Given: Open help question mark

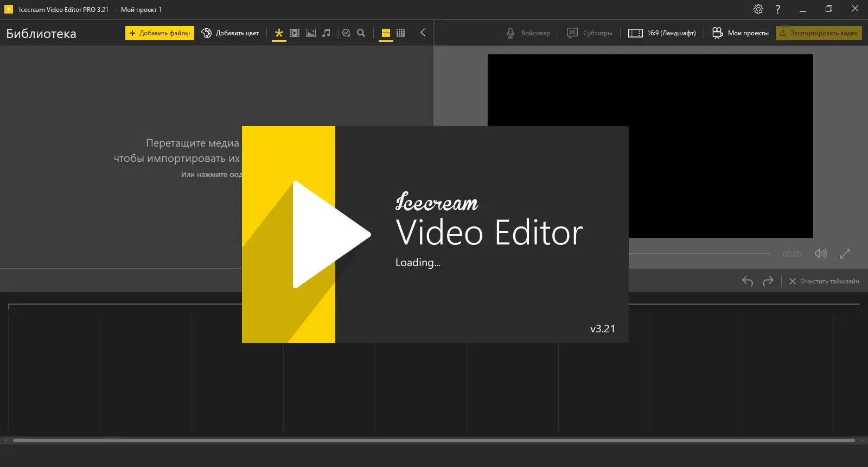Looking at the screenshot, I should click(778, 9).
